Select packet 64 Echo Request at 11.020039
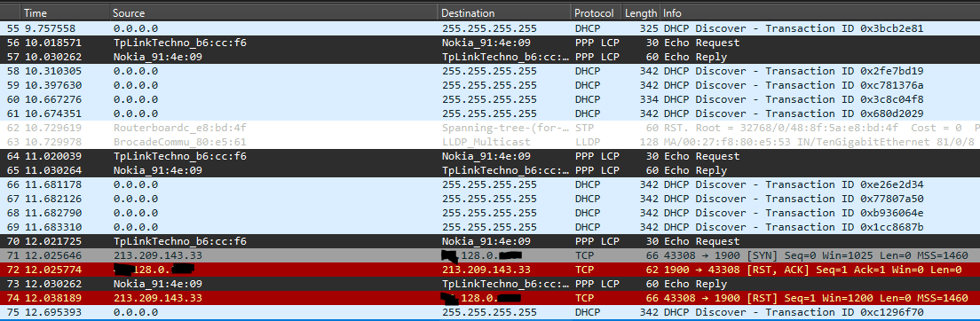980x321 pixels. 490,156
